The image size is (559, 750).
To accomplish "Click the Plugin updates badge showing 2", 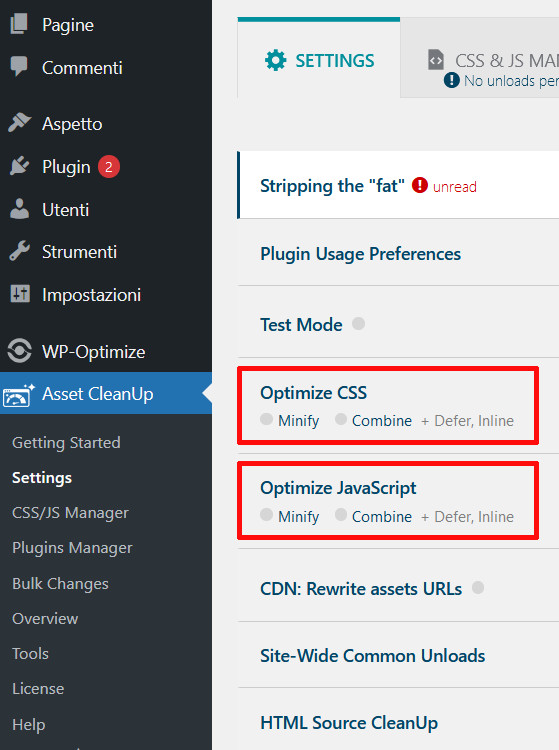I will 109,166.
